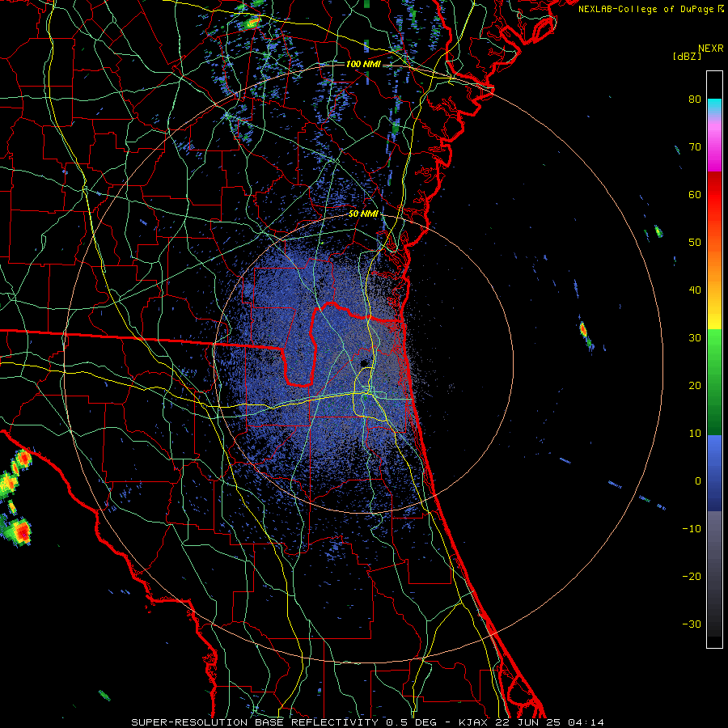The image size is (728, 728).
Task: Click the 10 dBZ scale value
Action: click(695, 434)
